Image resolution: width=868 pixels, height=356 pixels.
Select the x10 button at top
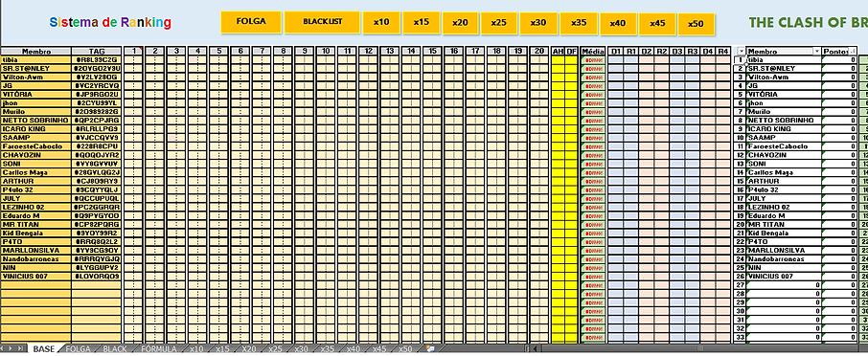(381, 23)
